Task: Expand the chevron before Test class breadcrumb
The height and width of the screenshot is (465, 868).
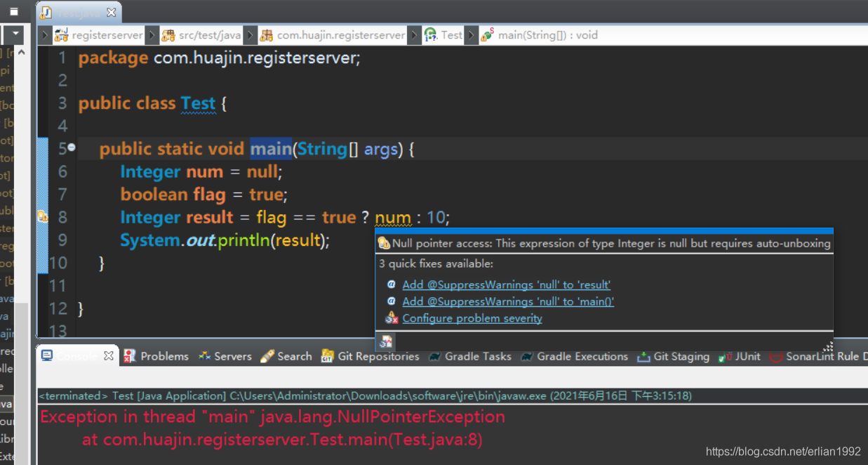Action: coord(413,35)
